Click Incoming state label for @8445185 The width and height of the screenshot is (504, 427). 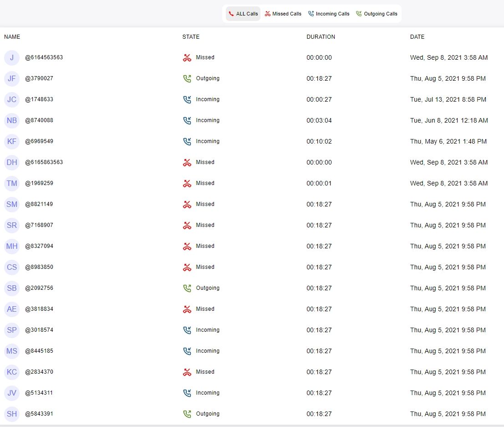(208, 351)
